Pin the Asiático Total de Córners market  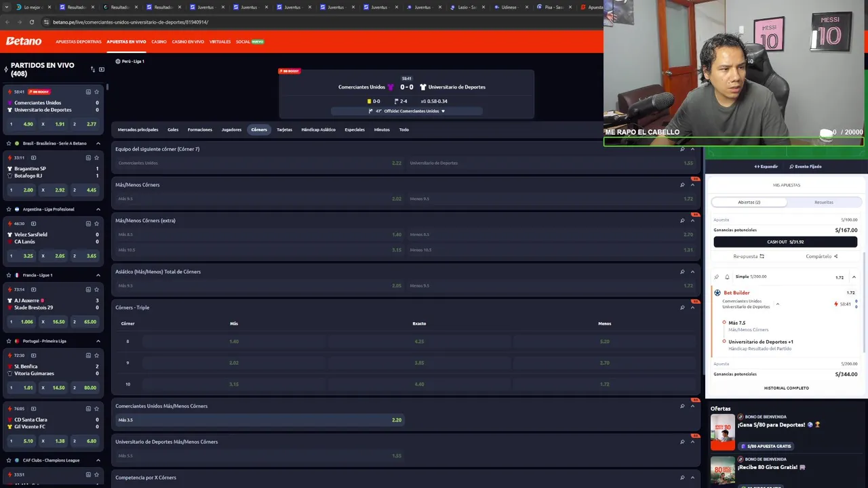682,272
